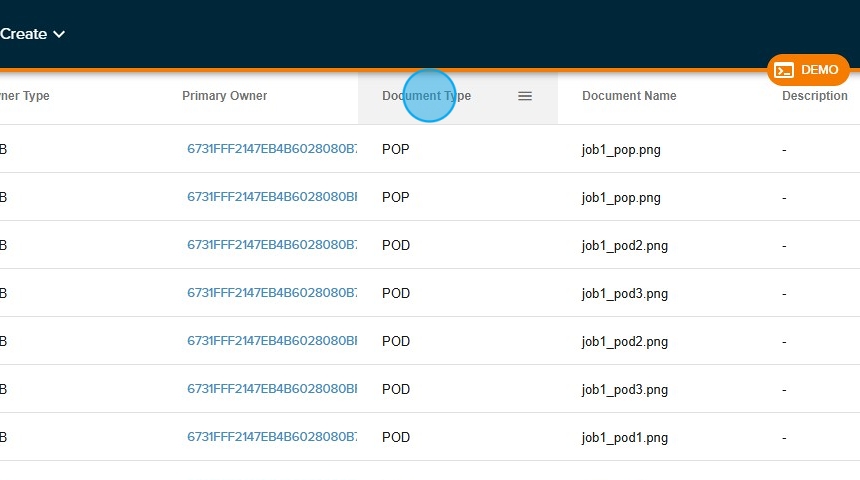Expand the Create dropdown chevron
The height and width of the screenshot is (480, 860).
(x=59, y=34)
